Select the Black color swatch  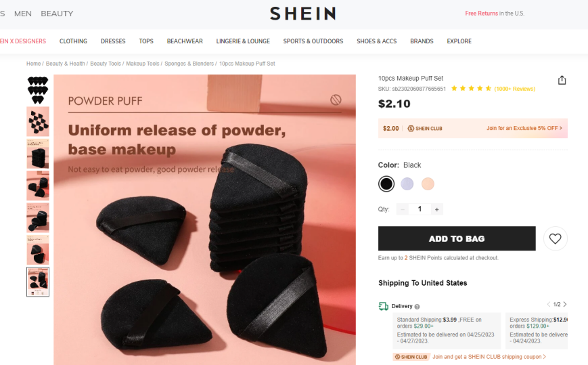click(386, 184)
